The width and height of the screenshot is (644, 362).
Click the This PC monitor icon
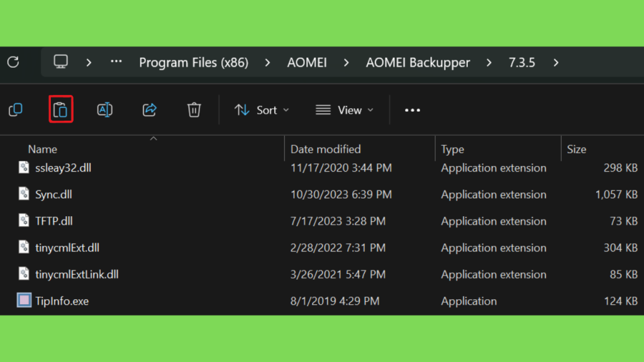pos(61,62)
